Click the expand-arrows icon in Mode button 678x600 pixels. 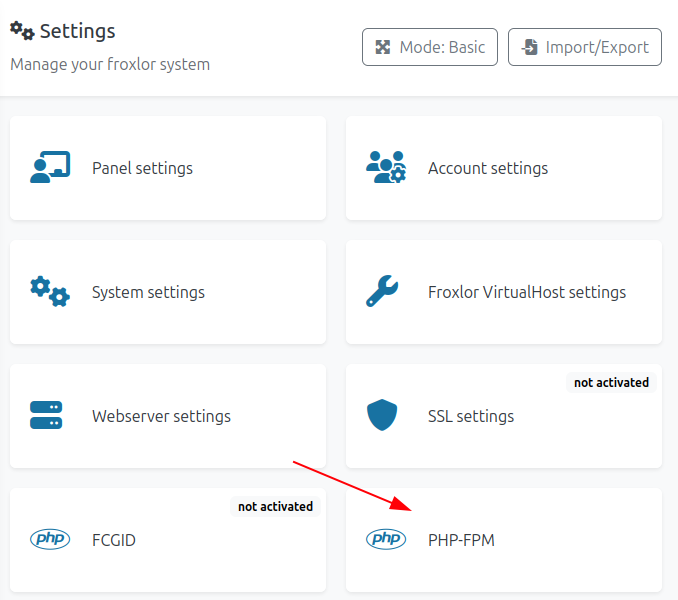382,47
